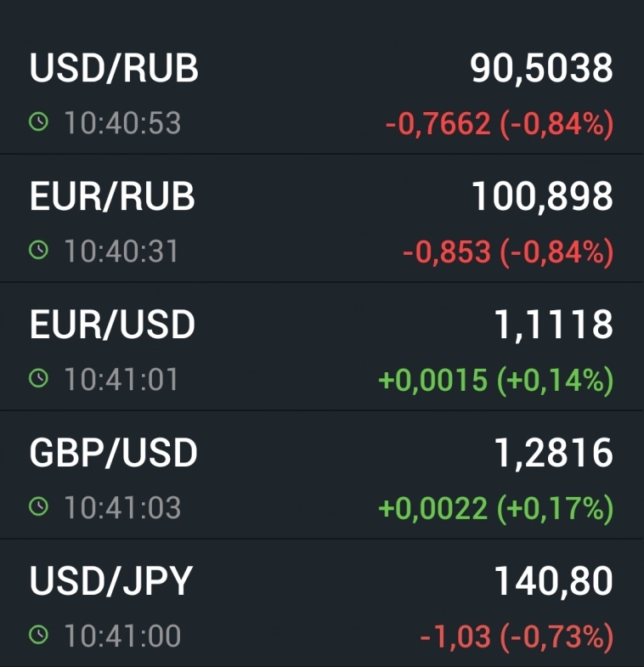Tap the EUR/USD rate 1,1118

click(x=553, y=325)
